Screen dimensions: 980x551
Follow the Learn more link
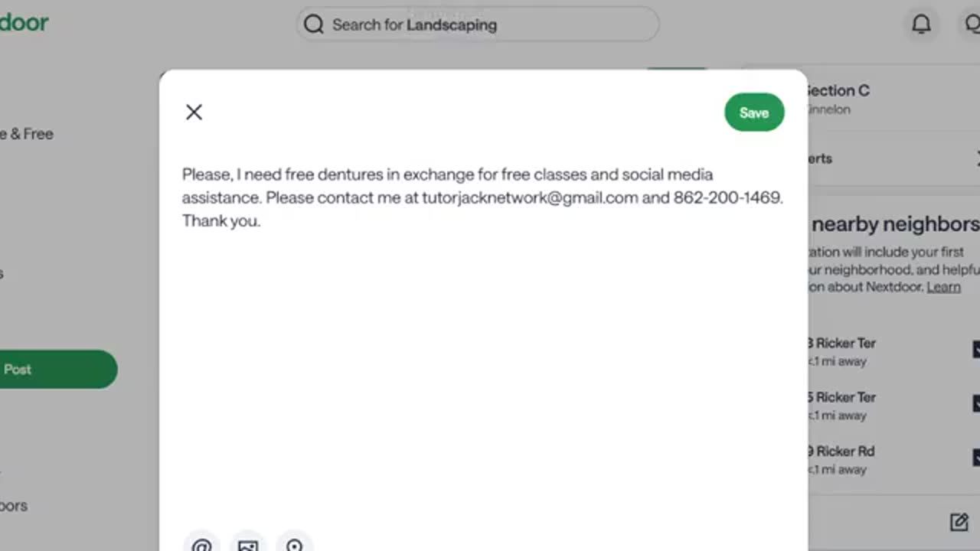tap(943, 287)
